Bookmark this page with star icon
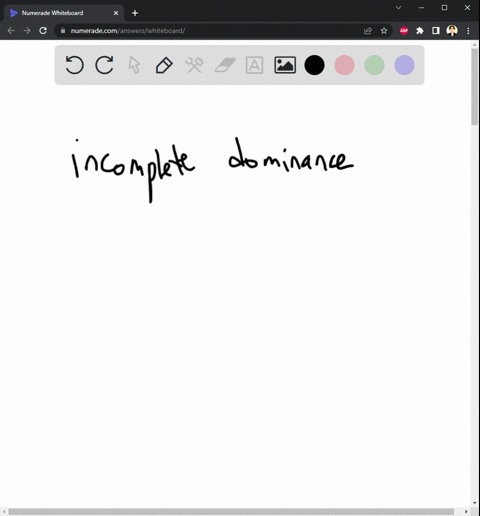Image resolution: width=480 pixels, height=516 pixels. click(384, 31)
